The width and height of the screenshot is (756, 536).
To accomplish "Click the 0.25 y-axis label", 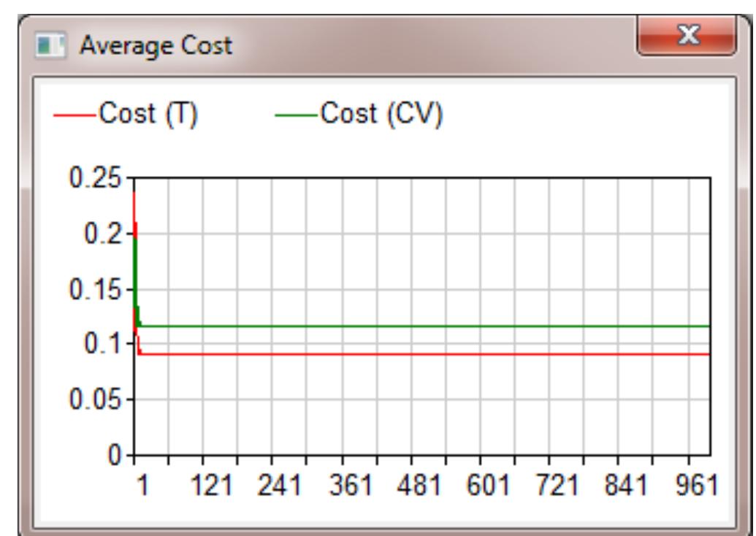I will coord(95,178).
